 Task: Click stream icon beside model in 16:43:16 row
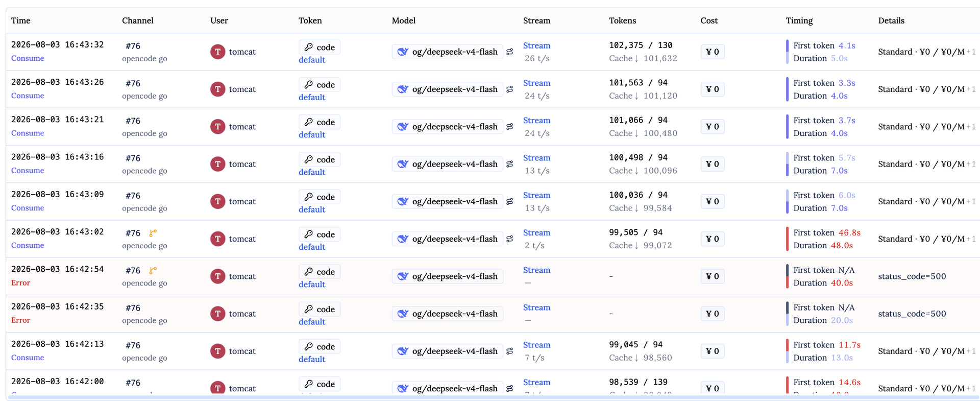(509, 164)
